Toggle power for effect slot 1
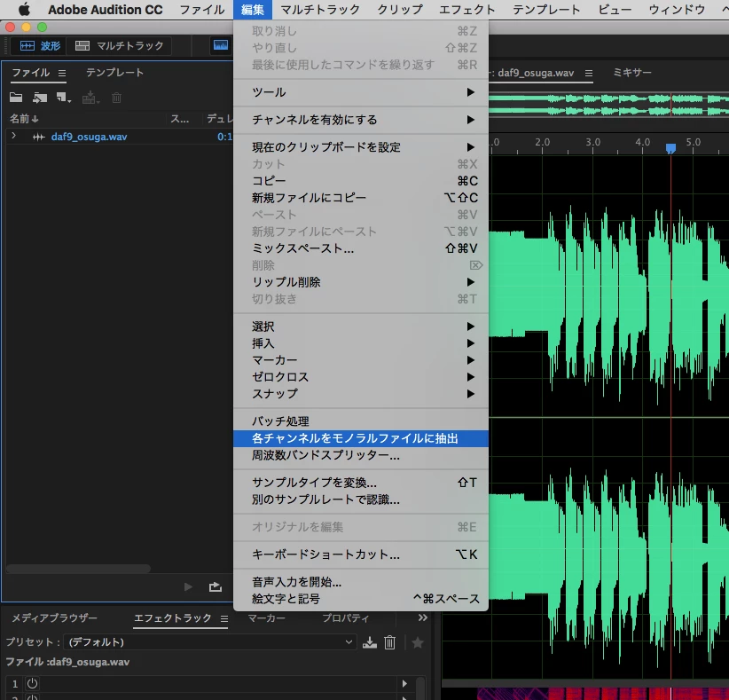 coord(32,683)
